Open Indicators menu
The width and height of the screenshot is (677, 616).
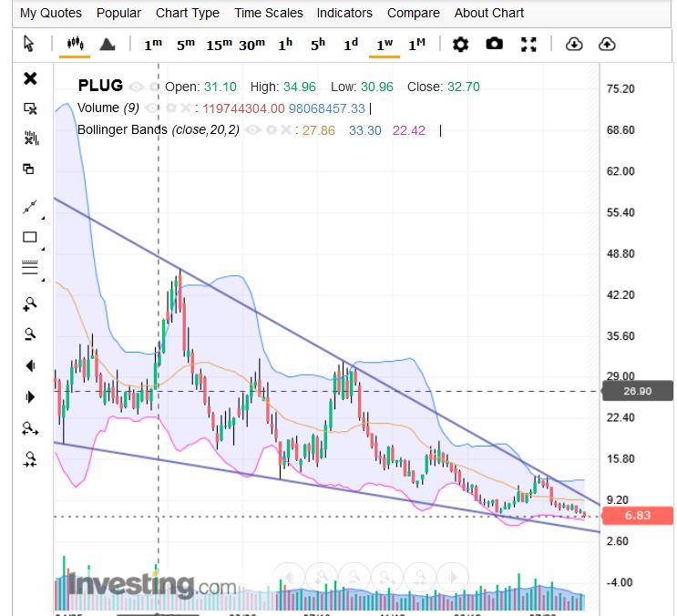pos(344,13)
